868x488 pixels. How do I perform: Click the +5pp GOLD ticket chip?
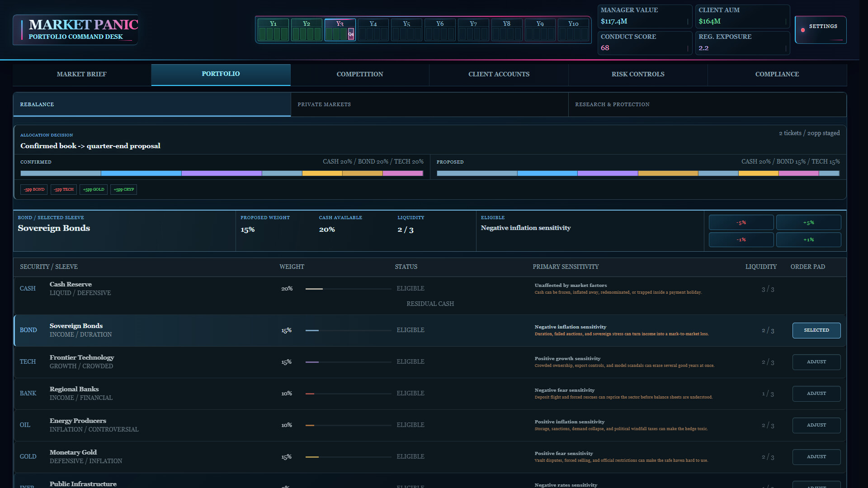[94, 189]
